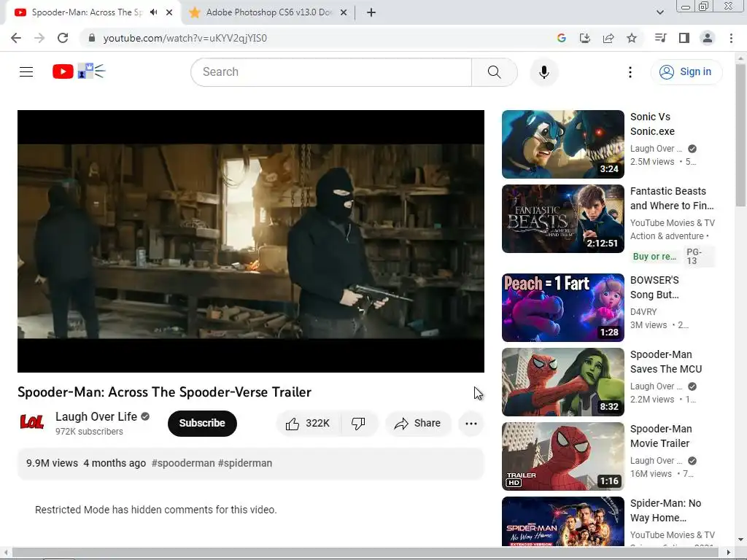This screenshot has width=747, height=560.
Task: Click the BOWSER'S Song But... title
Action: click(x=654, y=287)
